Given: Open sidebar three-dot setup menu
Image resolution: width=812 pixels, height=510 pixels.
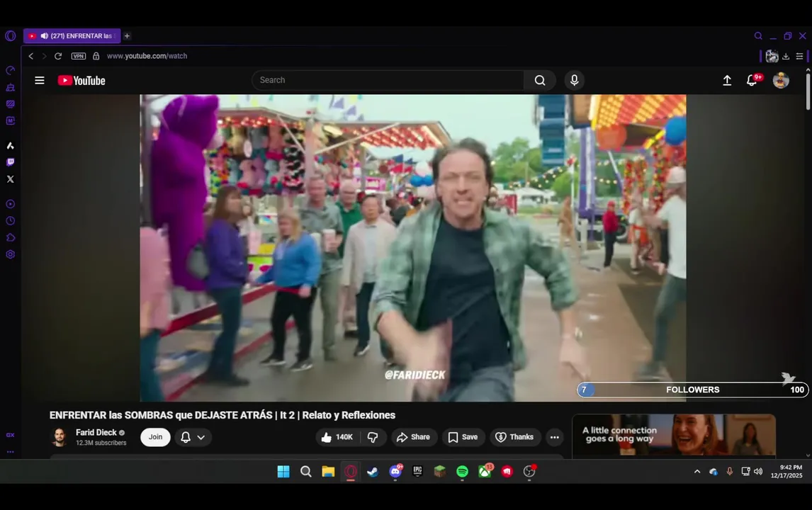Looking at the screenshot, I should pos(11,451).
